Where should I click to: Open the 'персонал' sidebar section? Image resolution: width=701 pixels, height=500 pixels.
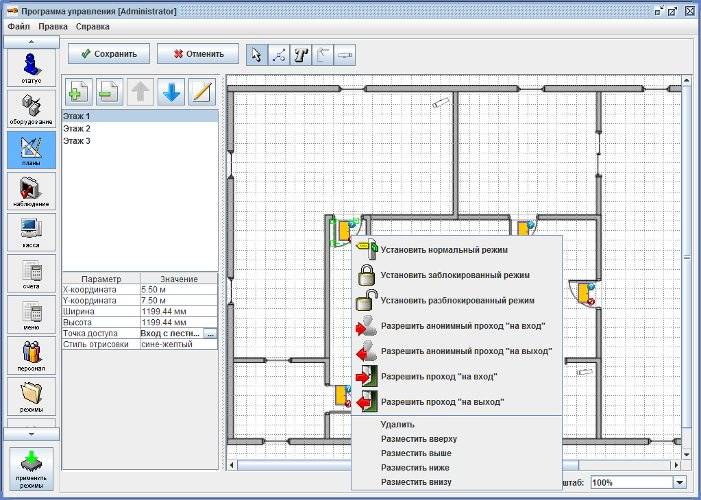[x=31, y=355]
